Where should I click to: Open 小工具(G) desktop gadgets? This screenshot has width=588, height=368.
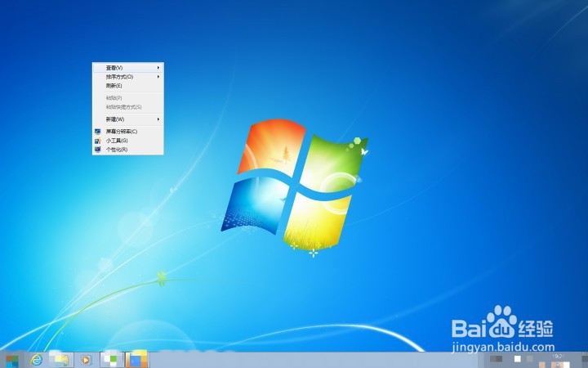(128, 141)
